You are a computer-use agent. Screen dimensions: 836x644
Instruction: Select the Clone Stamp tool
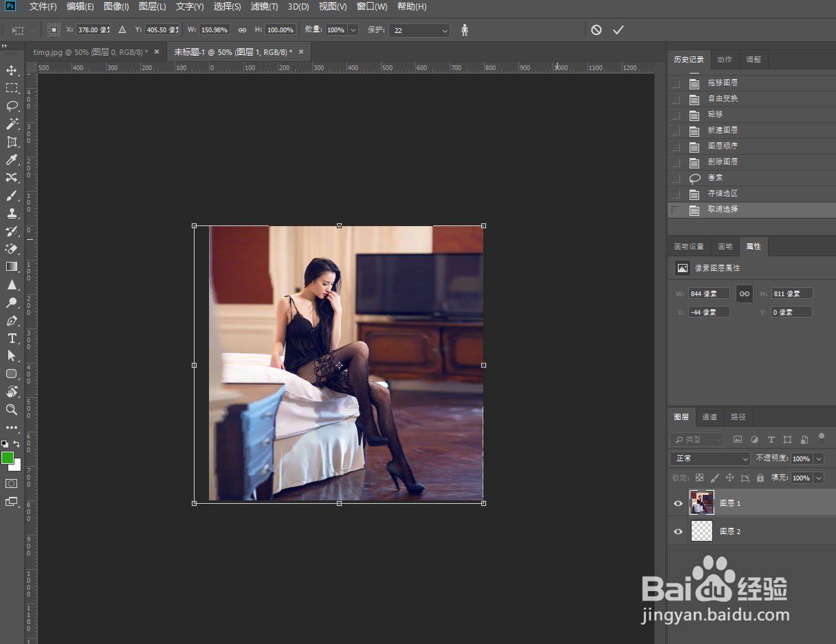click(x=12, y=213)
